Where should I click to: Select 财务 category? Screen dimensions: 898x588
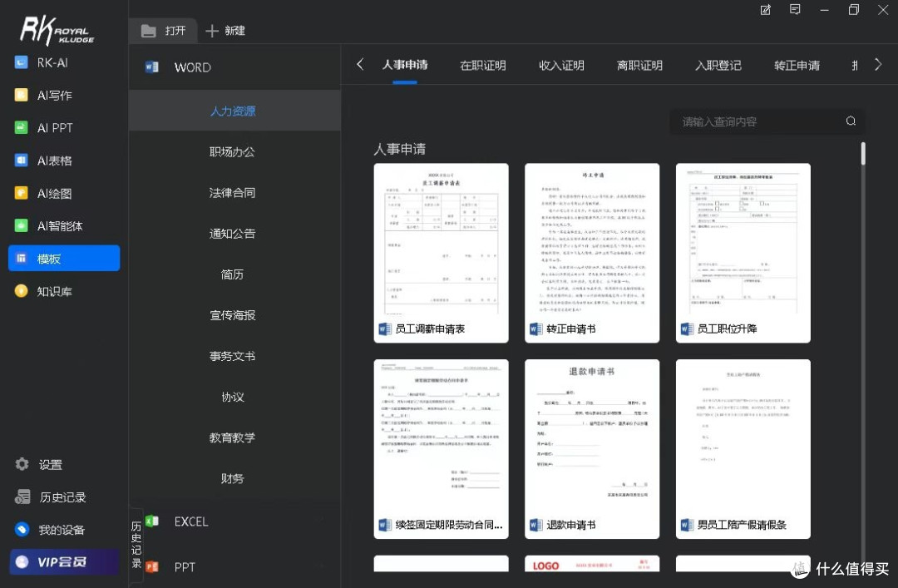pyautogui.click(x=232, y=478)
